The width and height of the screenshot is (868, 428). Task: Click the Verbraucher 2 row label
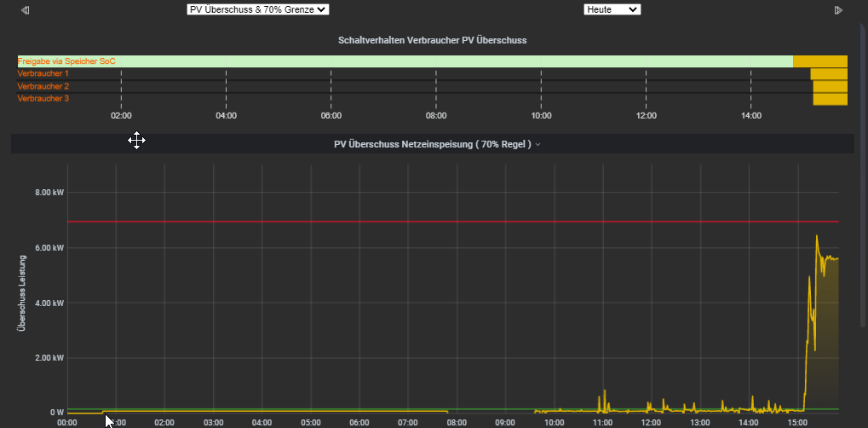pyautogui.click(x=43, y=86)
